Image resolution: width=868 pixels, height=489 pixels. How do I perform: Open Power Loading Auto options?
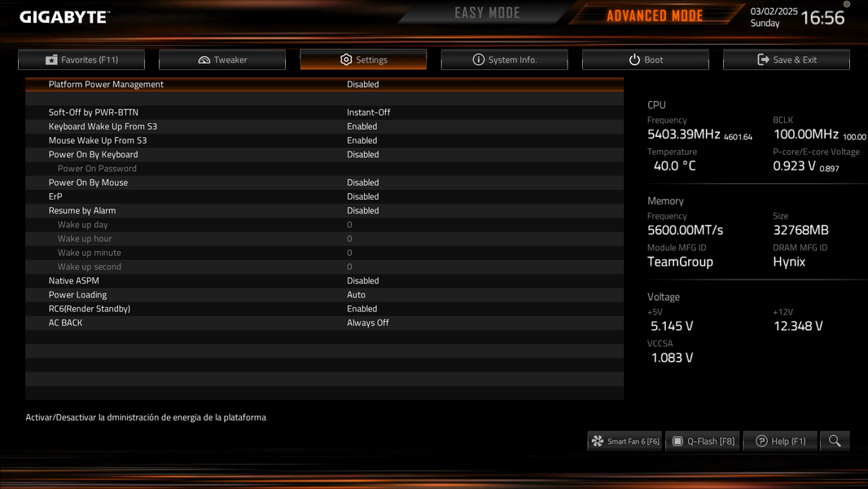click(356, 295)
